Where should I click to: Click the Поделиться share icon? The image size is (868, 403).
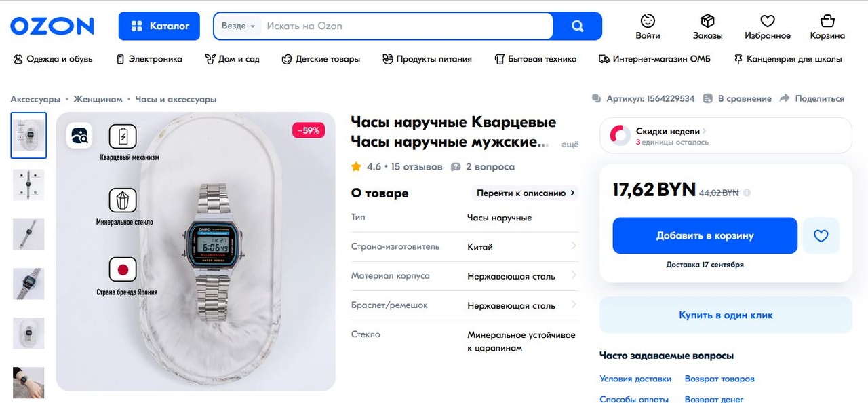tap(785, 98)
